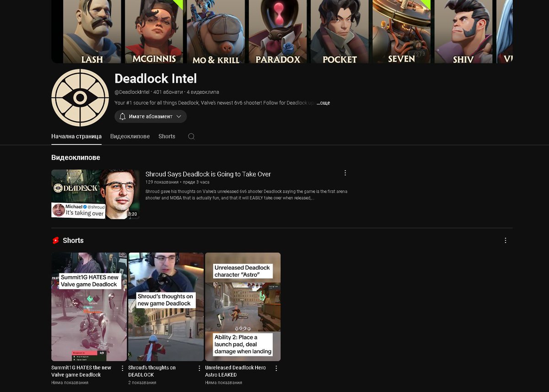Click the 2 показвания view count
The image size is (549, 392).
tap(142, 382)
